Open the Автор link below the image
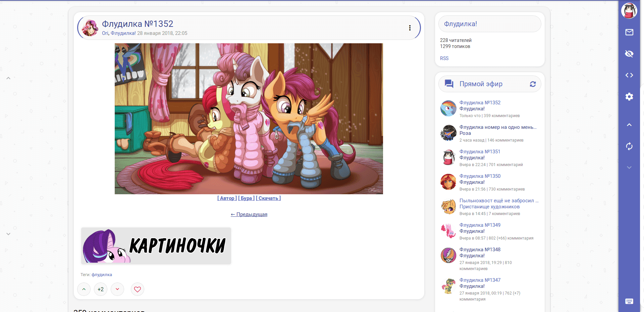Viewport: 644px width, 312px height. pos(227,198)
